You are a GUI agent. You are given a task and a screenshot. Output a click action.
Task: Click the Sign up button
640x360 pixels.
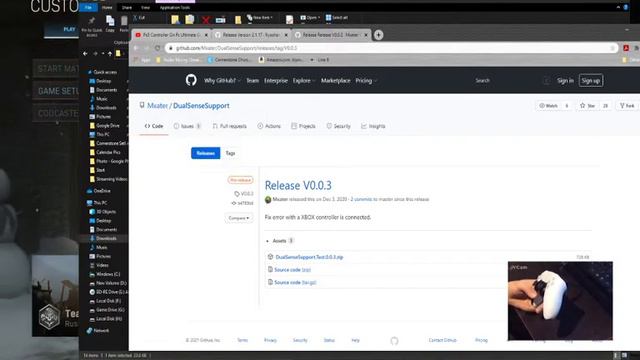pos(591,81)
